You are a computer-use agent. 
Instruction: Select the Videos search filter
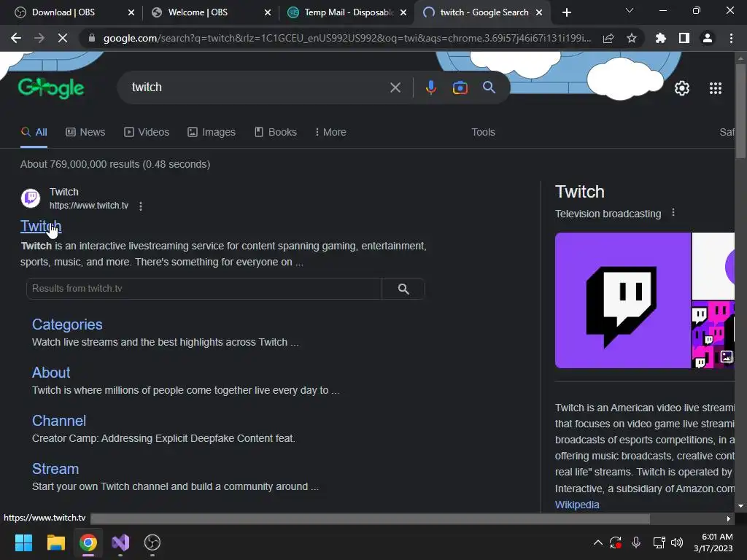coord(147,132)
